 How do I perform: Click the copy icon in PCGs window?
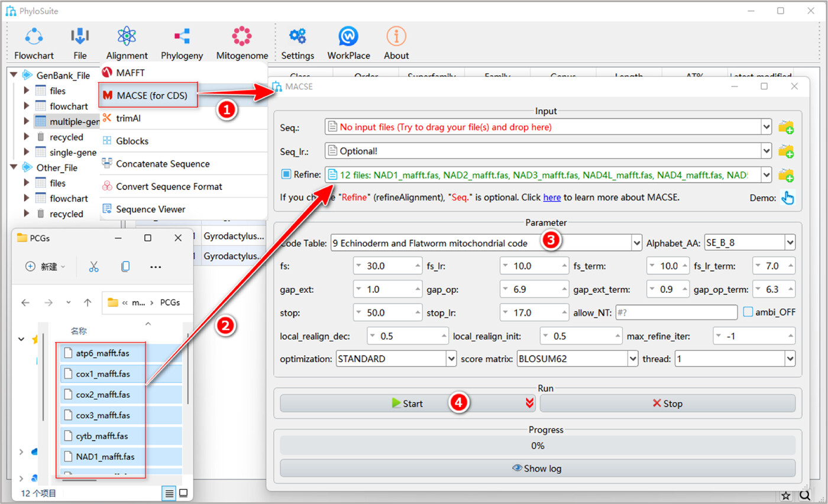click(x=125, y=267)
